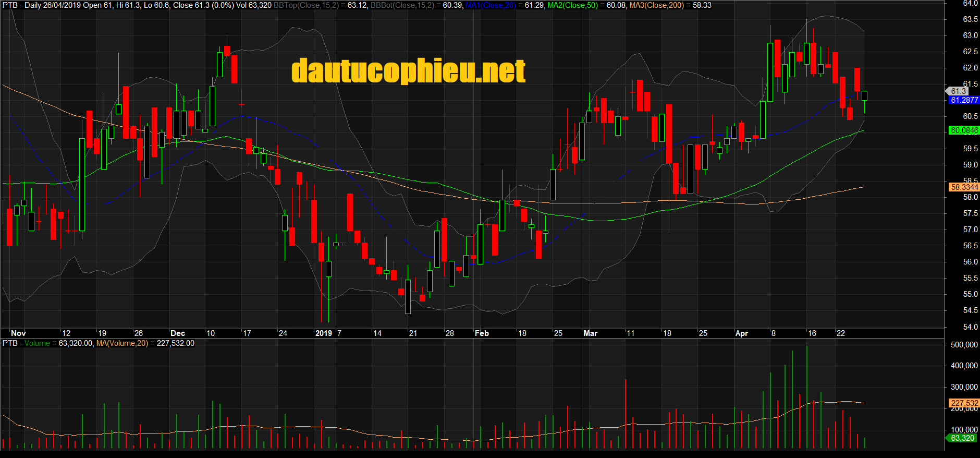
Task: Click the 56.0 price axis label
Action: [971, 262]
